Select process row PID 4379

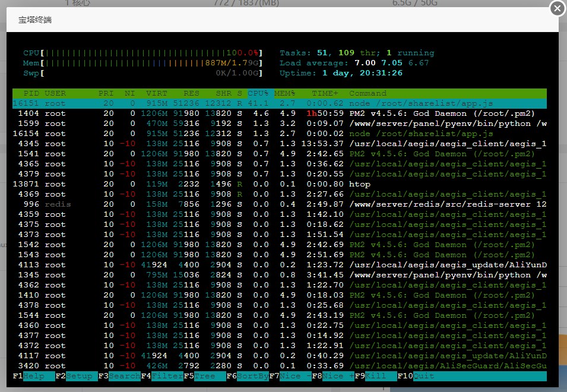(280, 174)
